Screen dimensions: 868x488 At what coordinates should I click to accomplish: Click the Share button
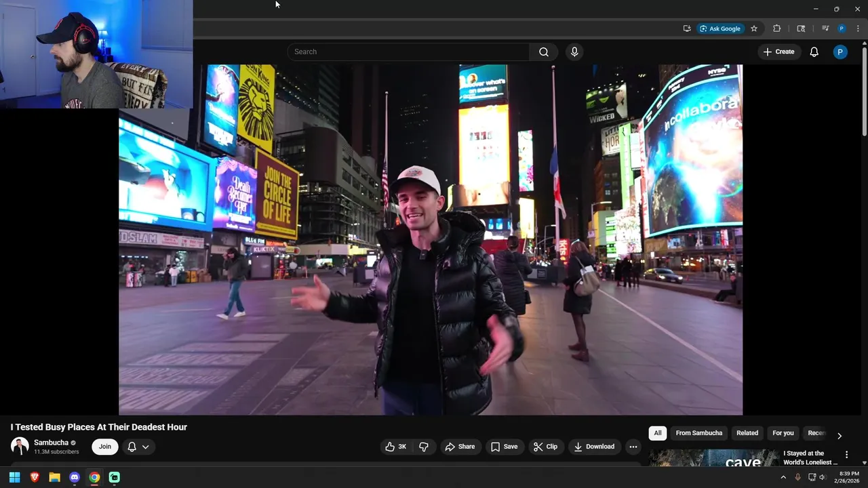click(460, 447)
